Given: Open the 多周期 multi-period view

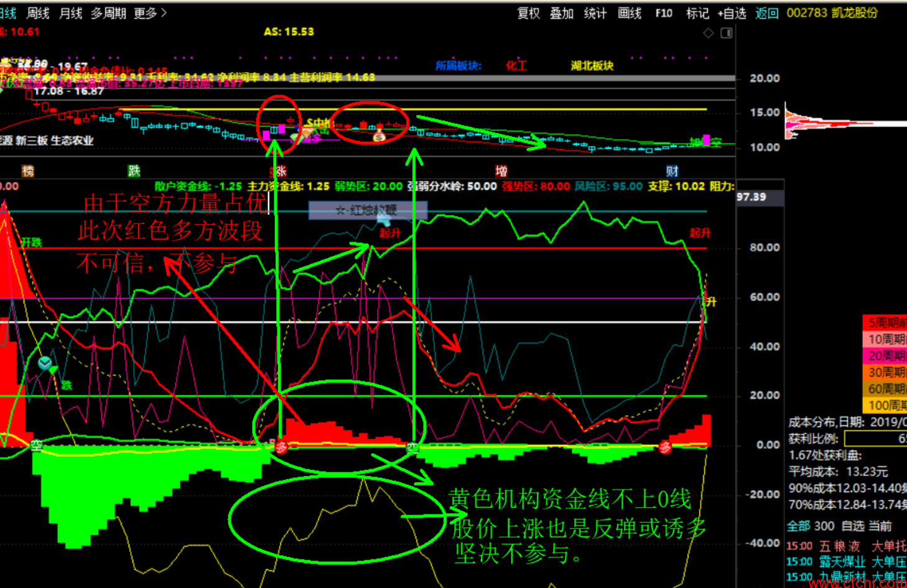Looking at the screenshot, I should point(108,13).
